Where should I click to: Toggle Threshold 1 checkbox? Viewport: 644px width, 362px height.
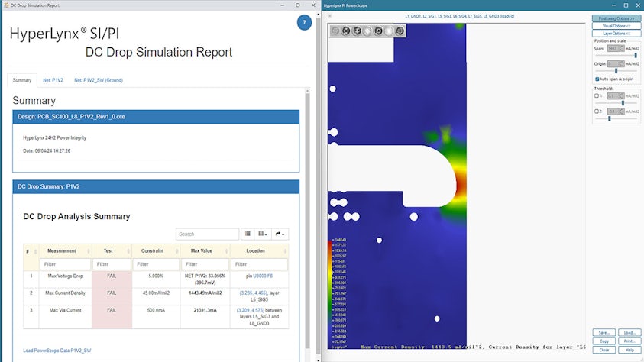597,95
